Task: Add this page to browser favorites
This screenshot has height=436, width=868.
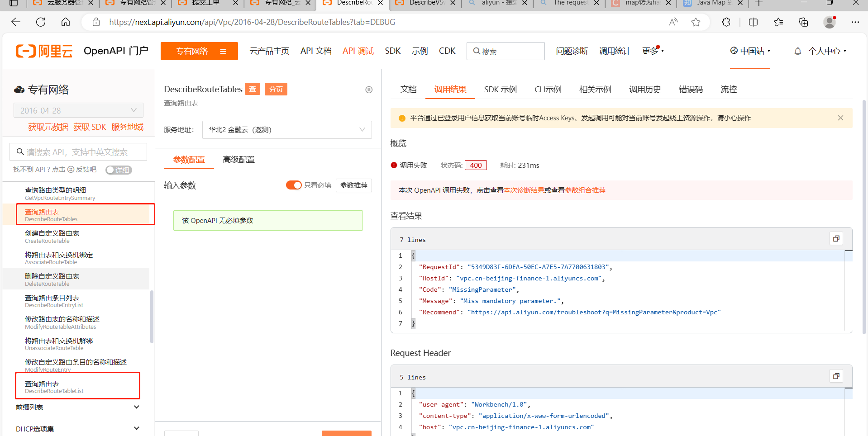Action: 696,22
